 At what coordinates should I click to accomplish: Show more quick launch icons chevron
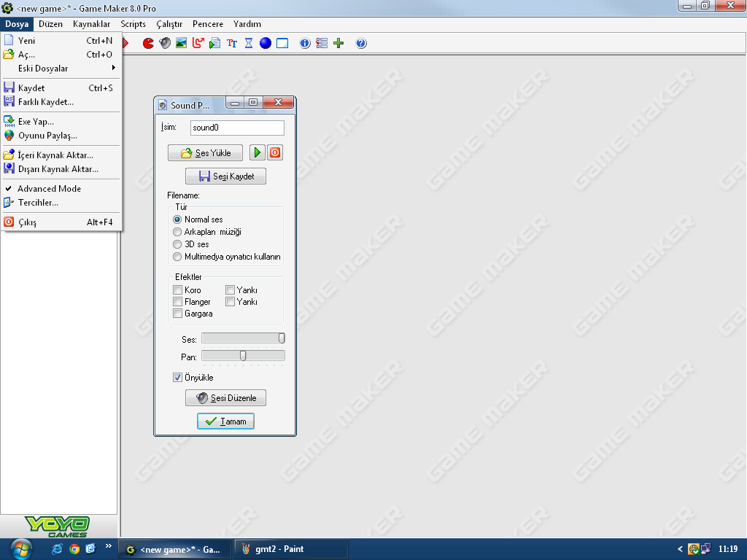click(x=108, y=546)
